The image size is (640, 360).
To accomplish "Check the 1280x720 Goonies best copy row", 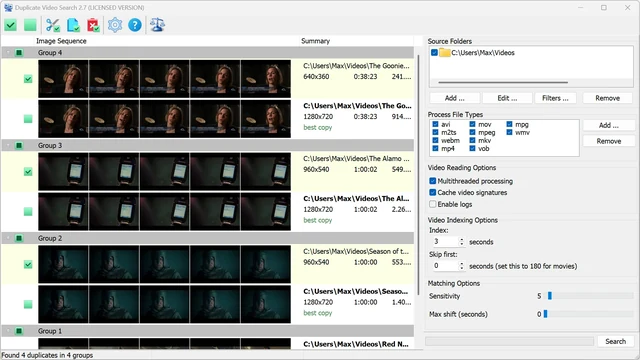I will pos(28,119).
